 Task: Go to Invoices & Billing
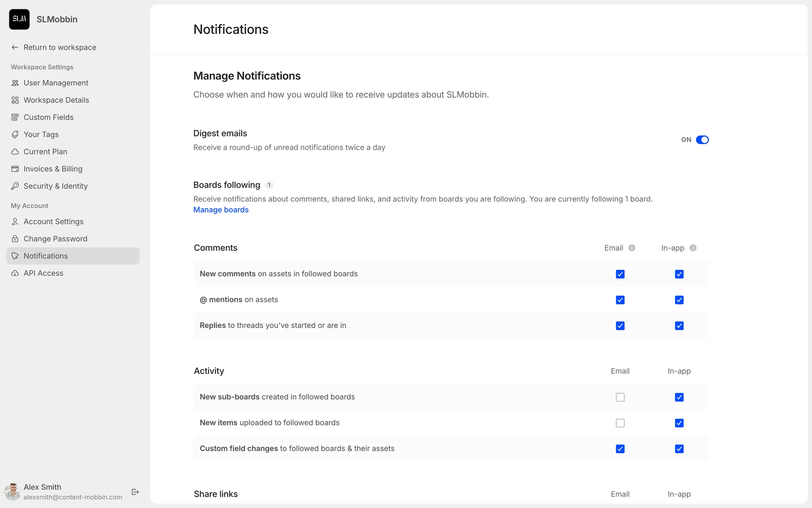point(53,169)
